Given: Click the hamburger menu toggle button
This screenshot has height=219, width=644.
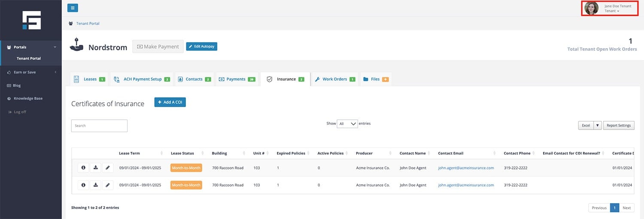Looking at the screenshot, I should click(x=73, y=8).
